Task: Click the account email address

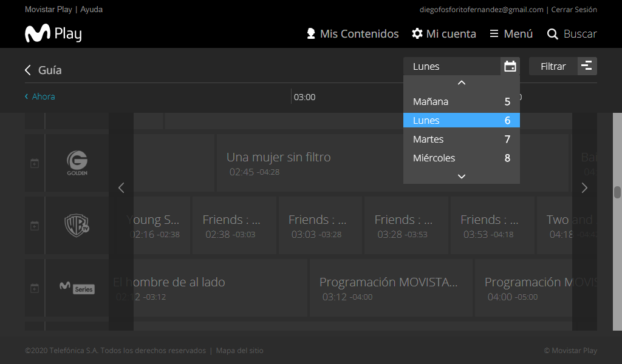Action: coord(481,10)
